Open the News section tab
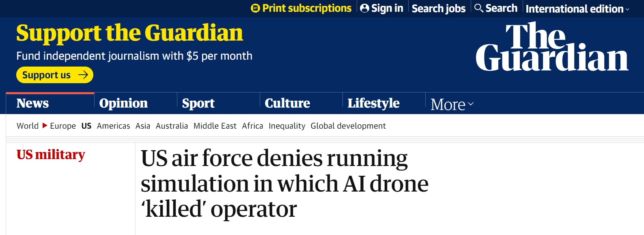The height and width of the screenshot is (235, 644). click(32, 103)
